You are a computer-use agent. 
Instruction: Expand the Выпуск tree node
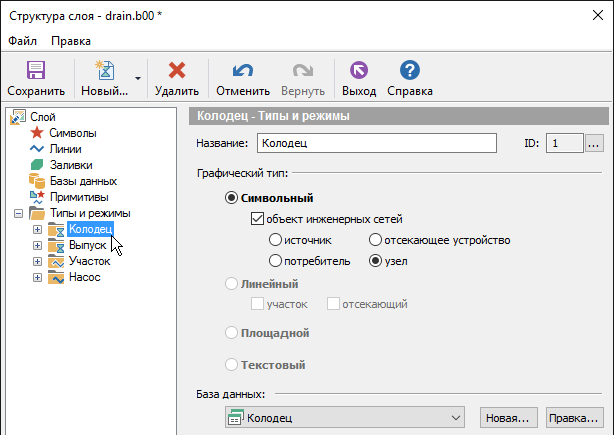pyautogui.click(x=37, y=245)
